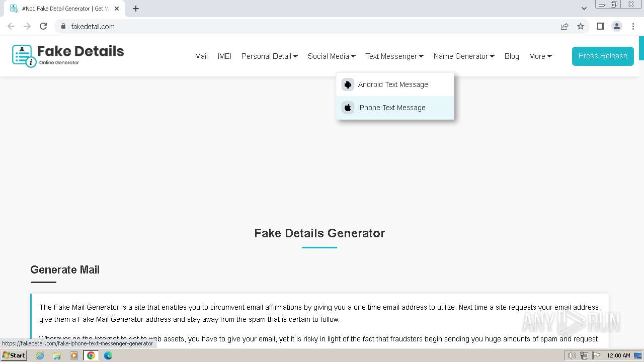Click the volume speaker tray icon

(572, 355)
